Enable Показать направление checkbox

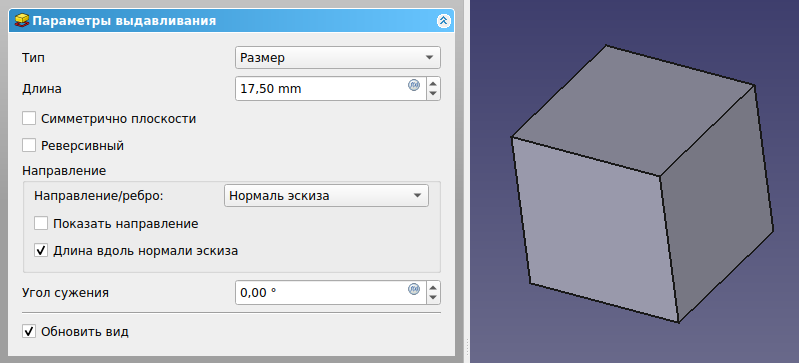tap(41, 223)
